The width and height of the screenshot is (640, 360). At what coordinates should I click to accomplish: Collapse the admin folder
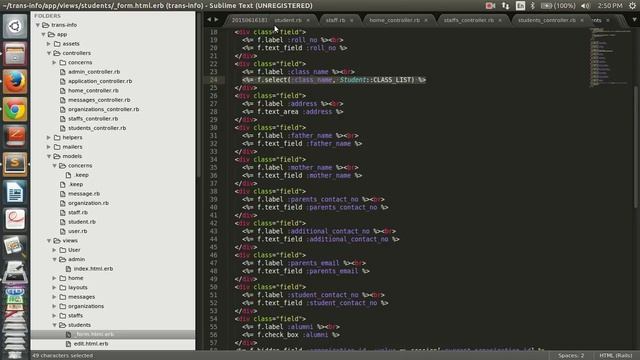[x=54, y=259]
